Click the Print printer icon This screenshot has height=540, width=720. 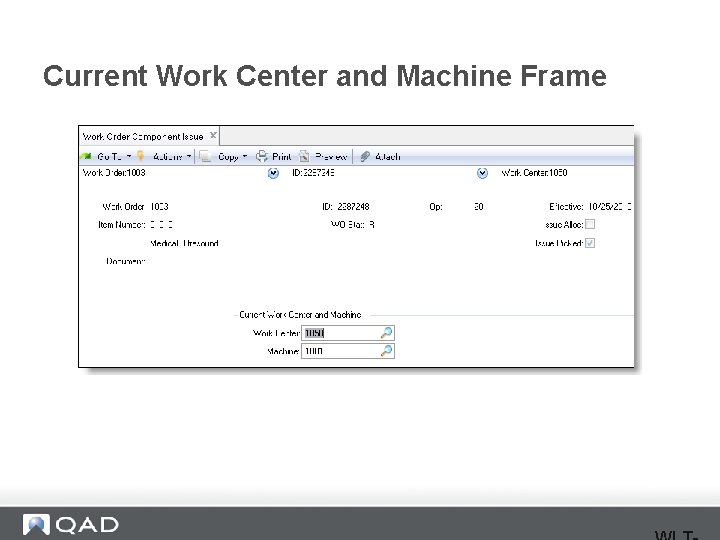pos(261,157)
